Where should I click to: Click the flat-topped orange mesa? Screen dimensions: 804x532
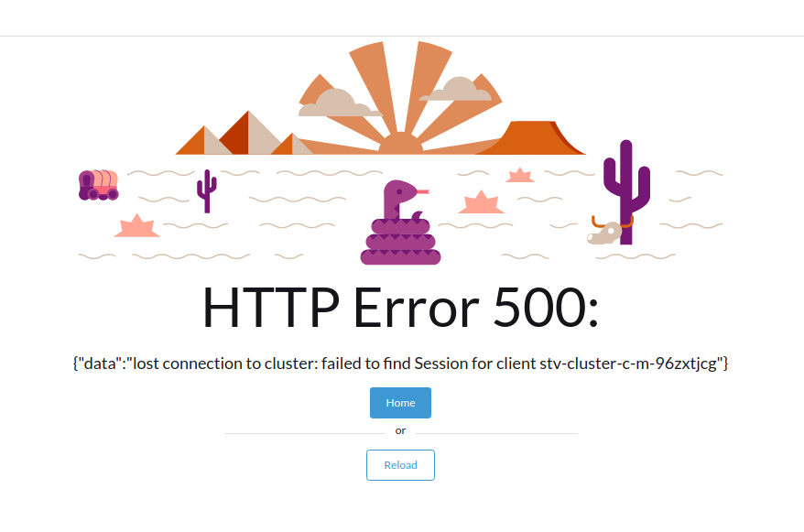click(x=531, y=138)
